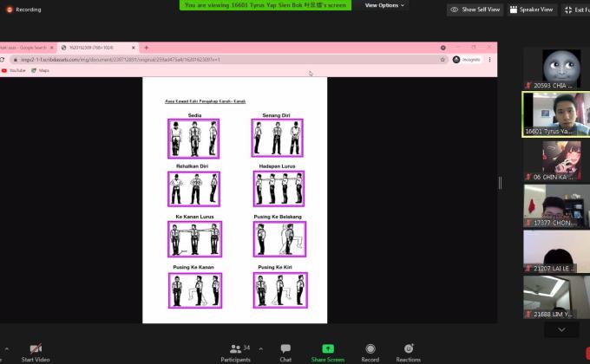This screenshot has width=590, height=364.
Task: Click the browser address bar
Action: pyautogui.click(x=217, y=60)
